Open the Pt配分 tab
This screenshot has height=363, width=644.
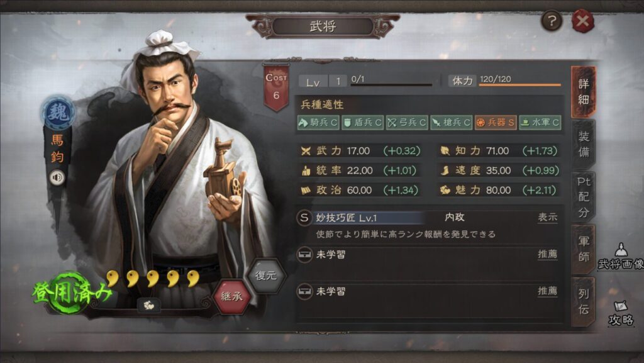click(583, 197)
